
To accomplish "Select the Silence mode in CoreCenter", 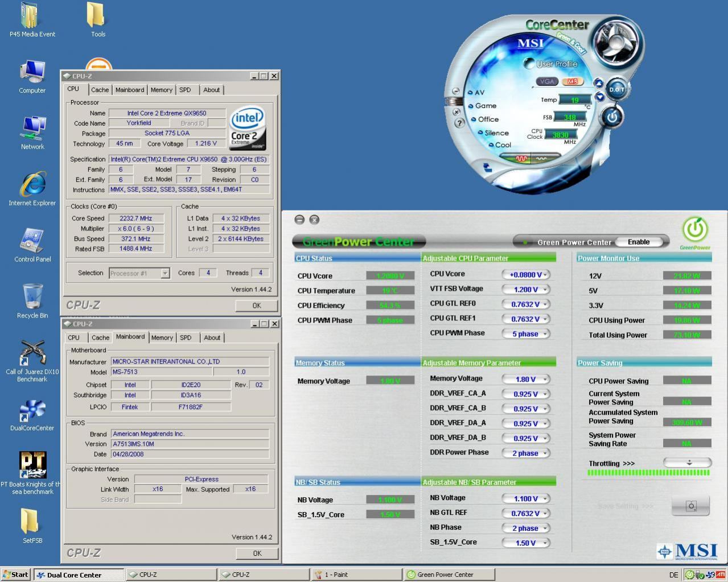I will 493,133.
